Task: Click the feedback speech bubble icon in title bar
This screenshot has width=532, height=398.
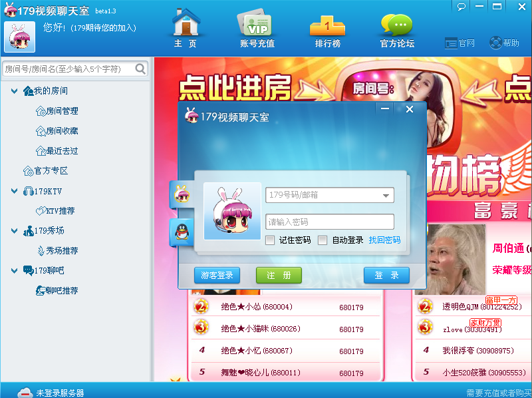Action: 461,7
